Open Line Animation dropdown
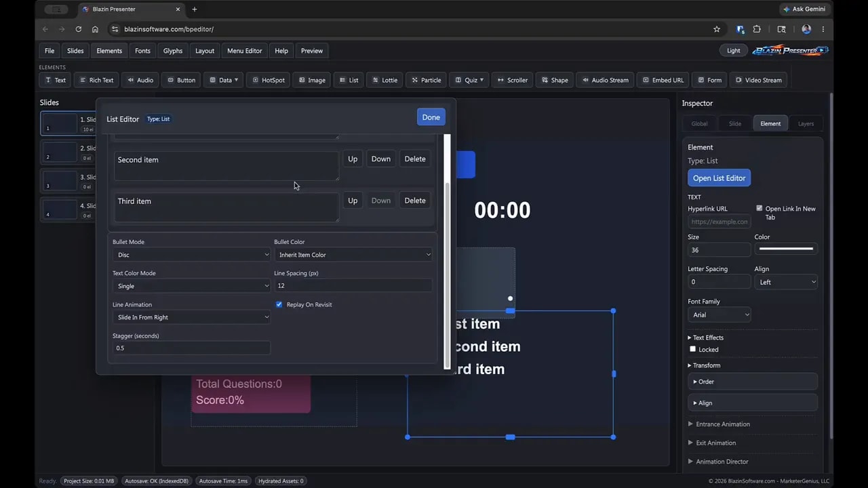This screenshot has width=868, height=488. click(191, 317)
